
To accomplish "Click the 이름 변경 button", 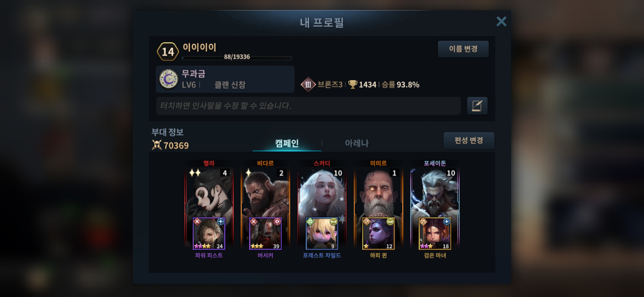I will (463, 49).
